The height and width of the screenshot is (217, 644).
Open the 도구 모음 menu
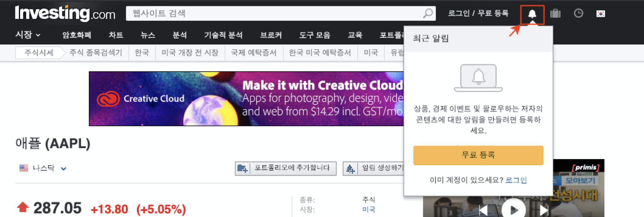(315, 35)
